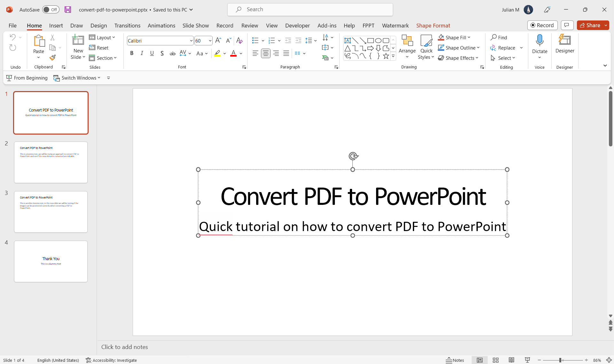Open the font size dropdown
Screen dimensions: 614x364
point(210,41)
